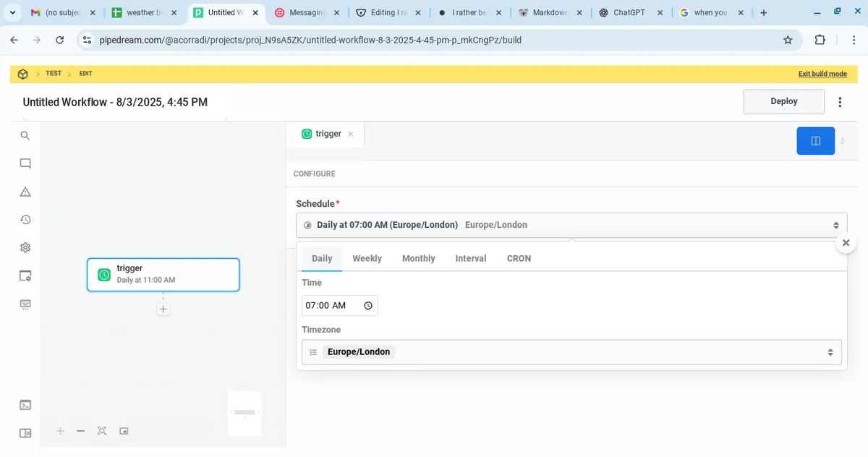Click the terminal console icon in sidebar
This screenshot has width=868, height=457.
click(x=25, y=405)
